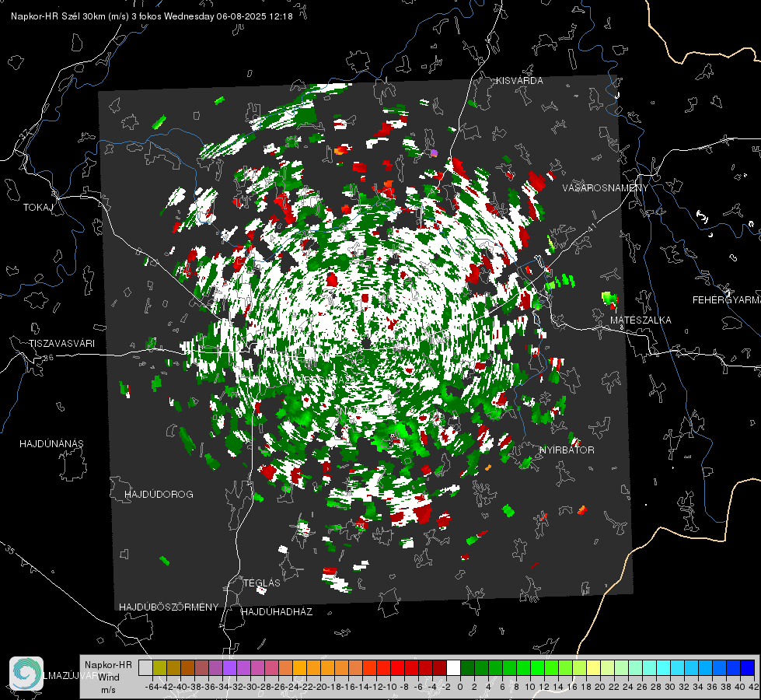
Task: Pick the amber swatch between -24 and -22
Action: (x=299, y=668)
